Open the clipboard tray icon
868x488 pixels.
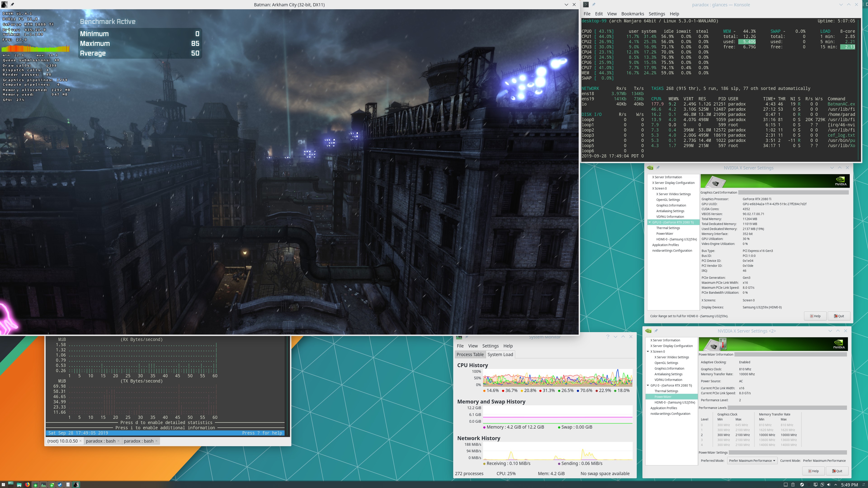click(822, 485)
